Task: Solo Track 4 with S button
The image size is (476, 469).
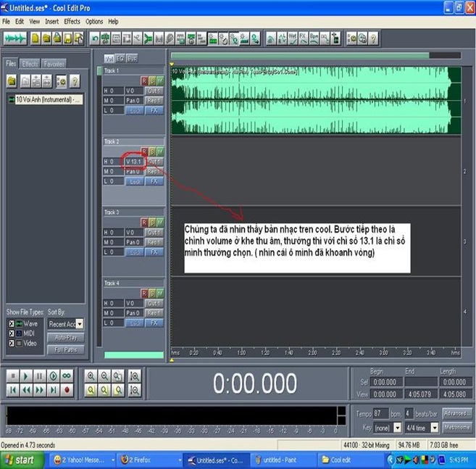Action: click(152, 294)
